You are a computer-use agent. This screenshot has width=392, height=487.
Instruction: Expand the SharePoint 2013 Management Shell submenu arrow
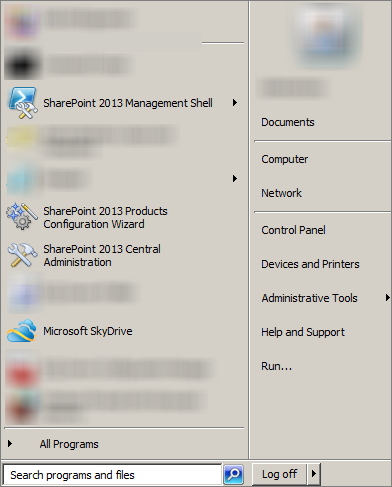pyautogui.click(x=235, y=103)
